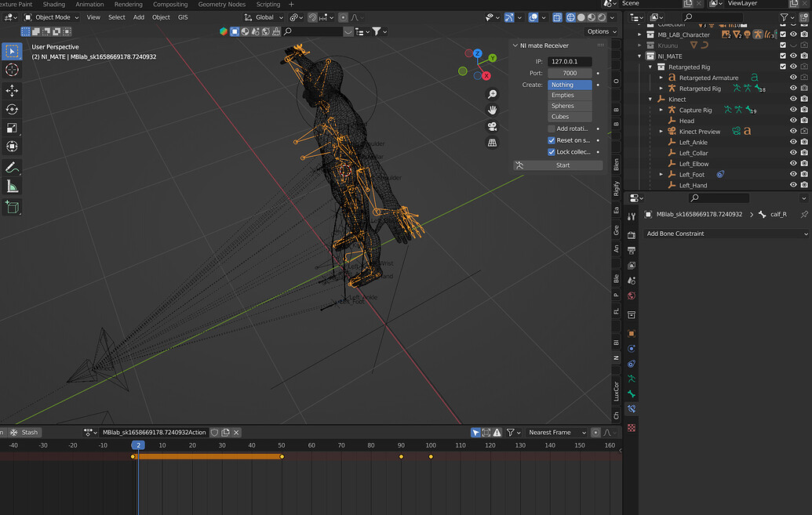812x515 pixels.
Task: Hide Retargeted Armature with eye icon
Action: 793,78
